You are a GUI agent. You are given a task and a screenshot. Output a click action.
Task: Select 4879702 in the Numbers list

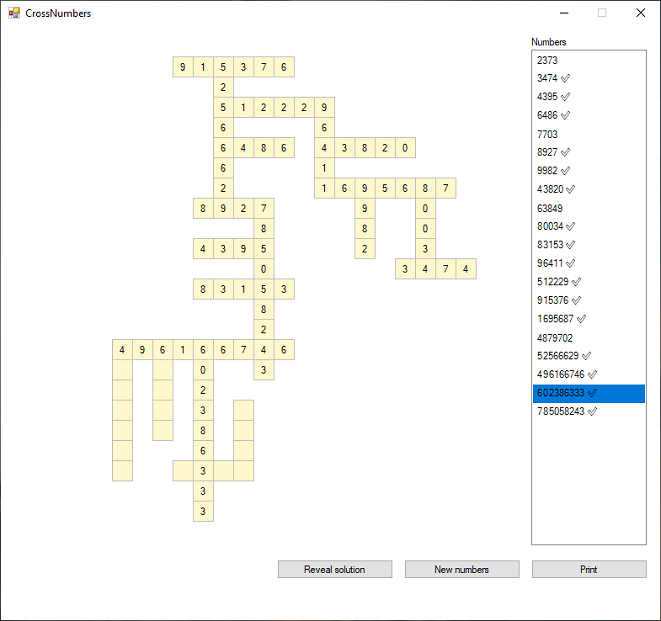(x=554, y=338)
